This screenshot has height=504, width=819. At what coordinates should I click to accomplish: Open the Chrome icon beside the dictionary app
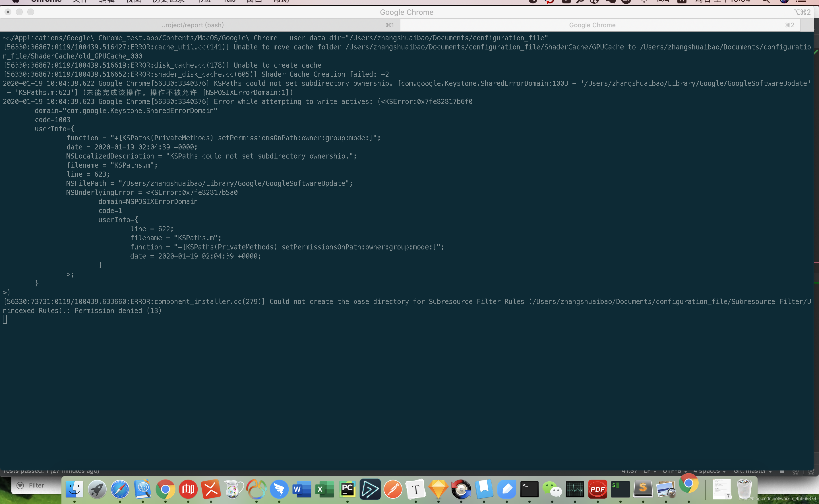pyautogui.click(x=166, y=489)
